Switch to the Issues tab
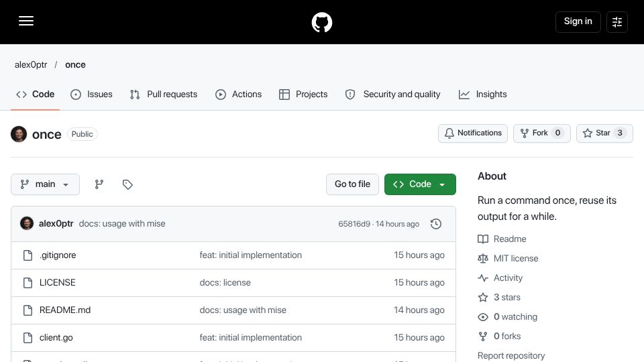The image size is (644, 362). point(92,95)
